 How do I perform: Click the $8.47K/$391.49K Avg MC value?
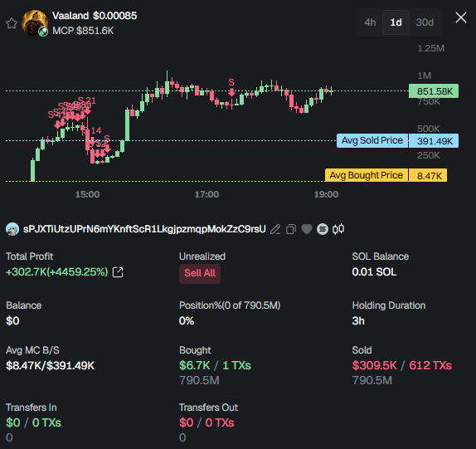tap(50, 366)
